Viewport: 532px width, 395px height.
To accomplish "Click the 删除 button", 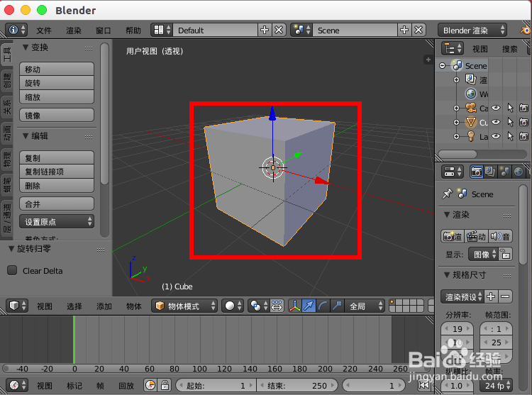I will pos(57,186).
